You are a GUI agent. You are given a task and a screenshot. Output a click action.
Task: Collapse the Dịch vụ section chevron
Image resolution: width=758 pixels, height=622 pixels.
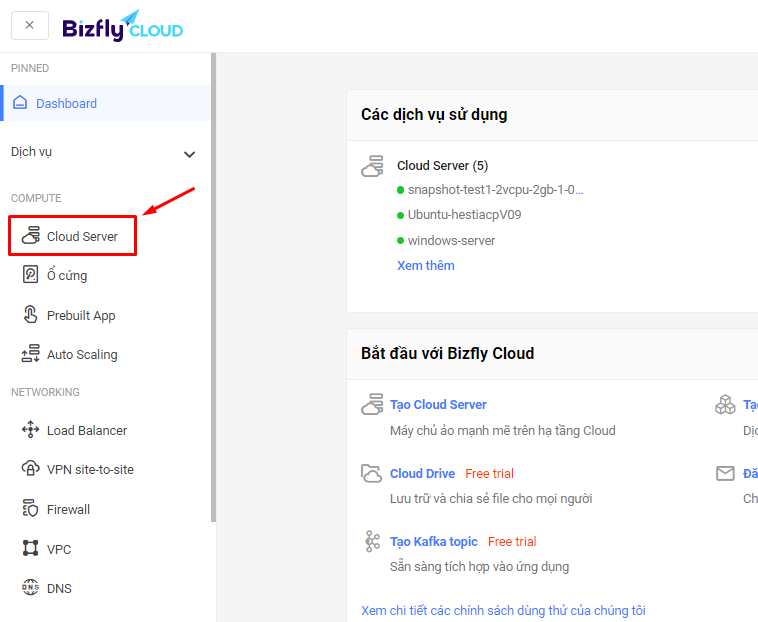[190, 154]
